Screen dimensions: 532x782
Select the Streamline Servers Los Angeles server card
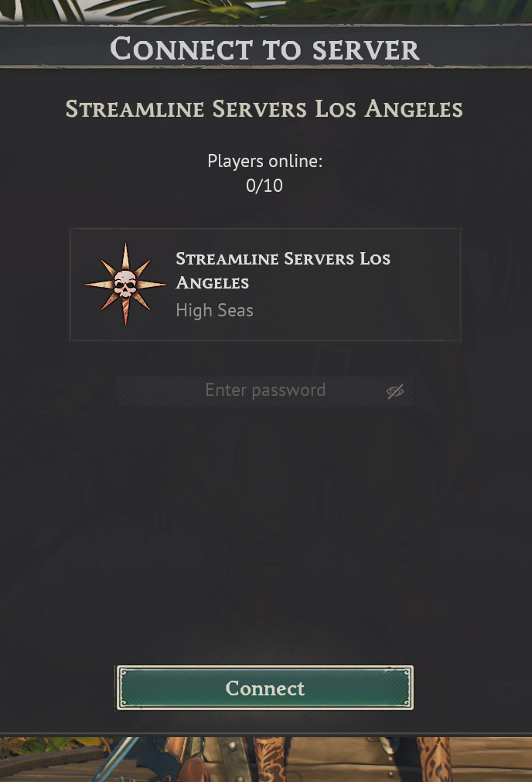(x=265, y=285)
